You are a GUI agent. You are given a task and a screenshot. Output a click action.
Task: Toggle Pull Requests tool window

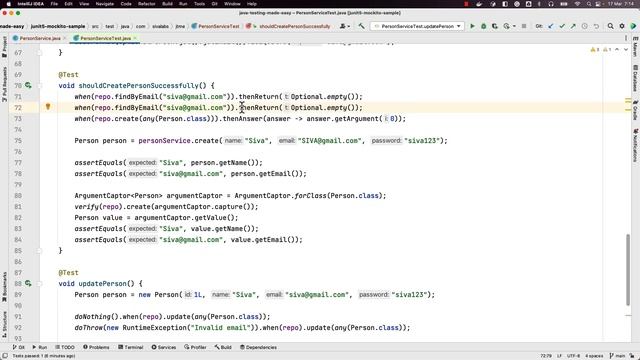[4, 84]
